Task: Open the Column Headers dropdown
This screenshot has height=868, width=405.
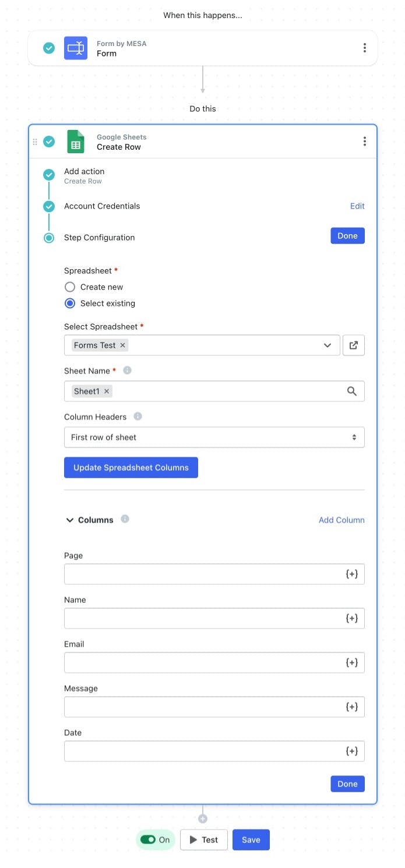Action: 214,437
